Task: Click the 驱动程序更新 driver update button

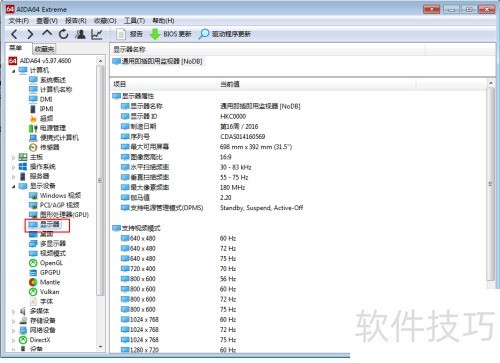Action: pos(225,34)
